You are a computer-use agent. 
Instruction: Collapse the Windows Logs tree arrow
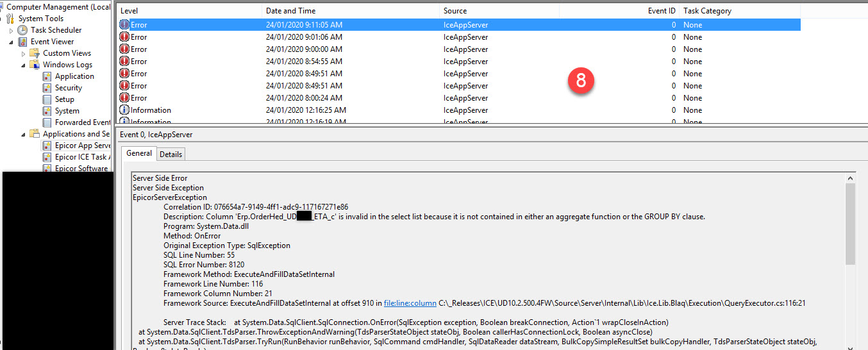(24, 65)
